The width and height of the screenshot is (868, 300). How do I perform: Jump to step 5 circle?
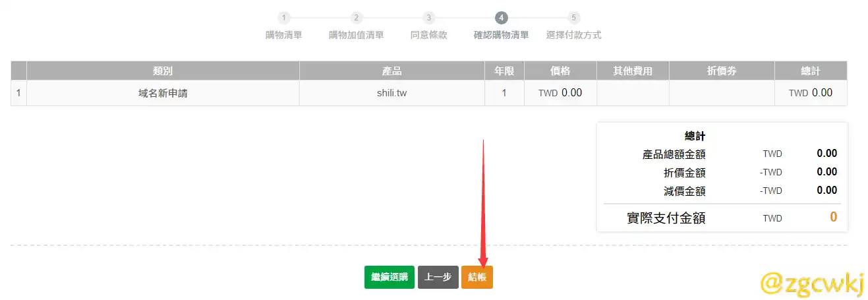click(x=573, y=18)
